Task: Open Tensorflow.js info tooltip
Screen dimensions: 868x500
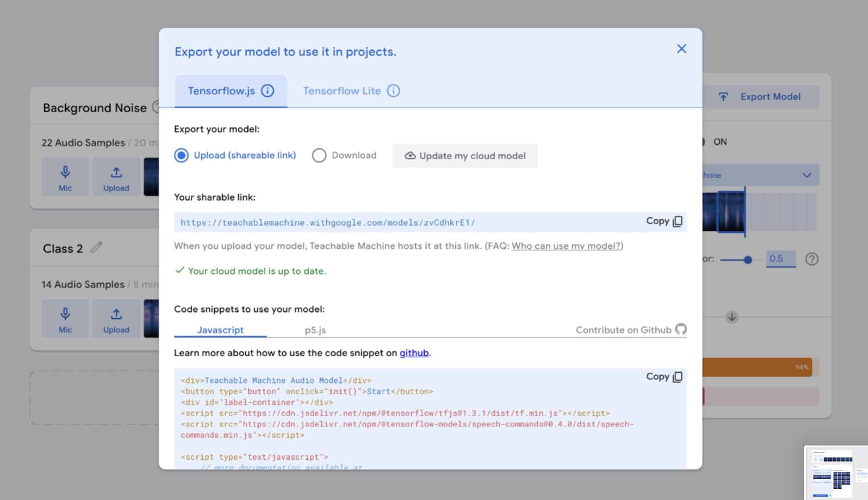Action: tap(268, 90)
